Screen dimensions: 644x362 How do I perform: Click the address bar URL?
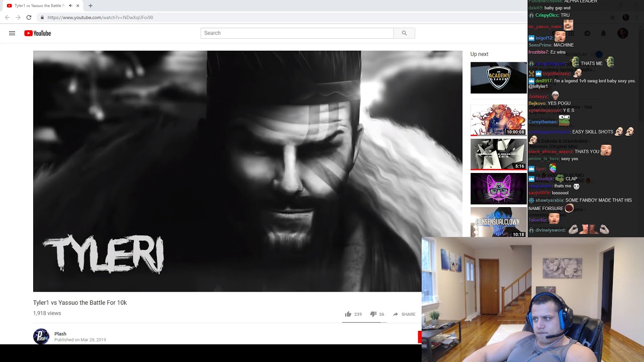pos(100,17)
